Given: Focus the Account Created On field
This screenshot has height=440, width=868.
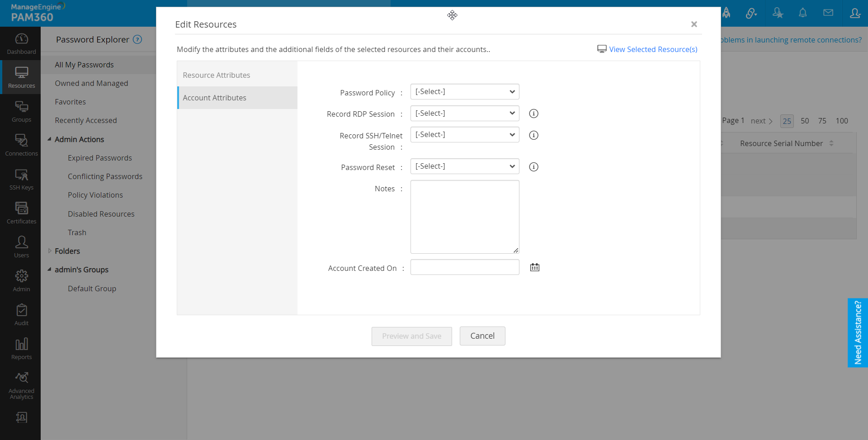Looking at the screenshot, I should click(465, 267).
